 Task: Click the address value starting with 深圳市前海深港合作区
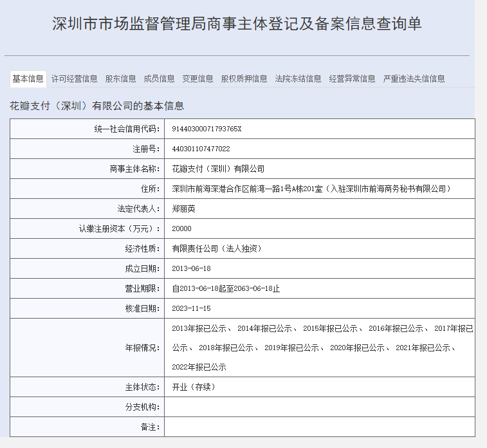point(311,189)
